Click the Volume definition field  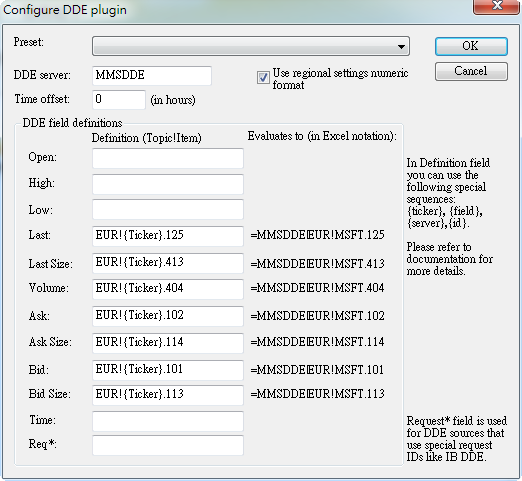(168, 289)
